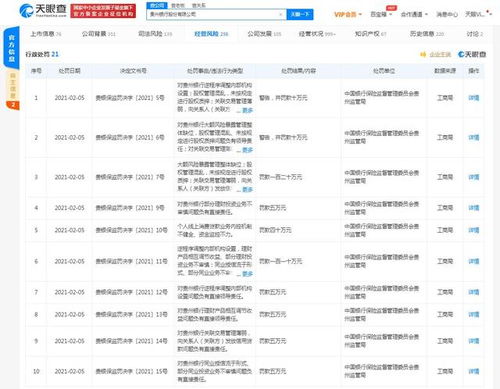
Task: Select the 查老板 search tab
Action: tap(178, 5)
